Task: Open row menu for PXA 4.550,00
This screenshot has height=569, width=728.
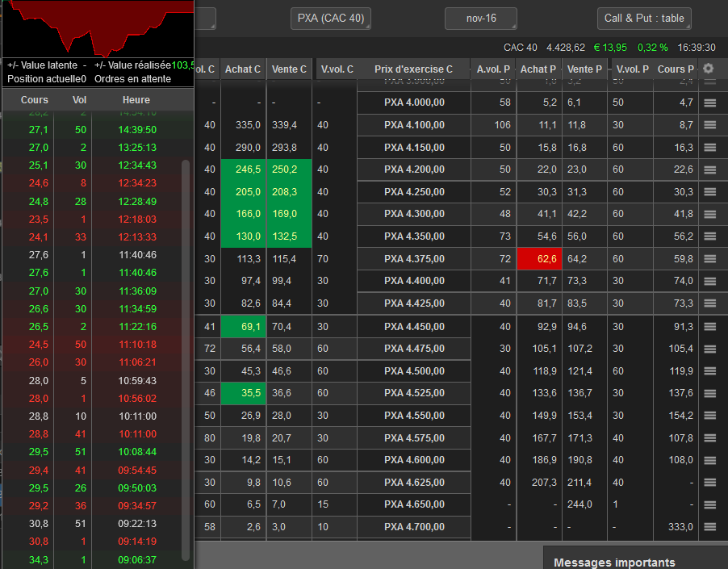Action: click(709, 416)
